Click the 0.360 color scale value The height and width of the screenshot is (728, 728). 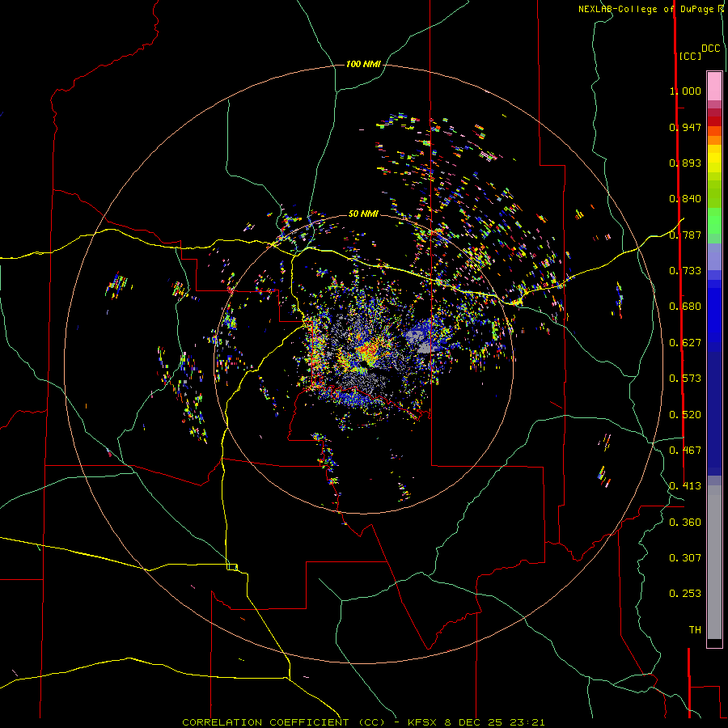[685, 523]
